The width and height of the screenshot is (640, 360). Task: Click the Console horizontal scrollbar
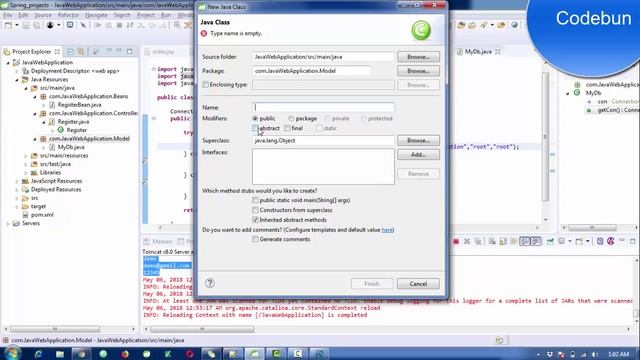coord(202,329)
